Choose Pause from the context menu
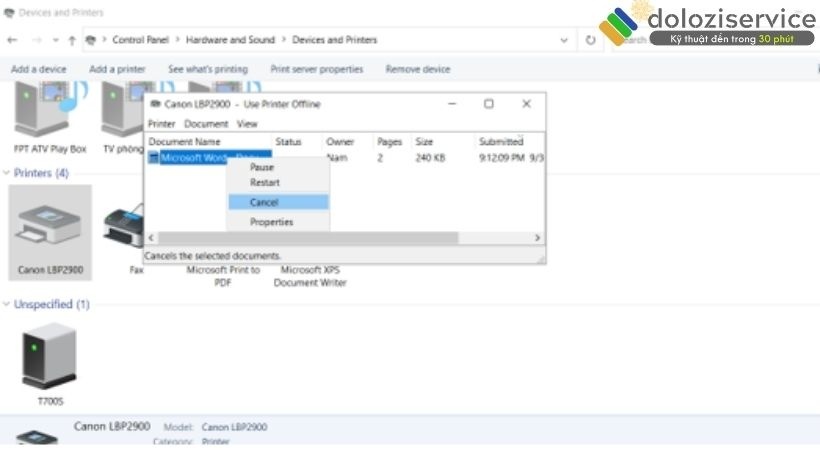 tap(278, 167)
